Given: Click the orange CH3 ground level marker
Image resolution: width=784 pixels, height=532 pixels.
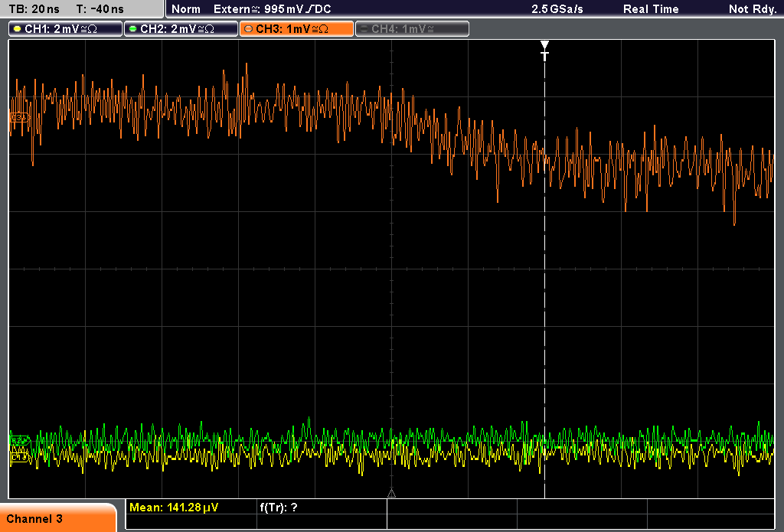Looking at the screenshot, I should [x=18, y=118].
